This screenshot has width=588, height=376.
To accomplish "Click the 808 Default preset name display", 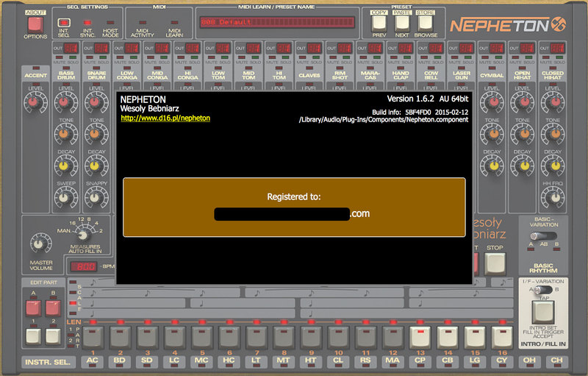I will click(277, 22).
